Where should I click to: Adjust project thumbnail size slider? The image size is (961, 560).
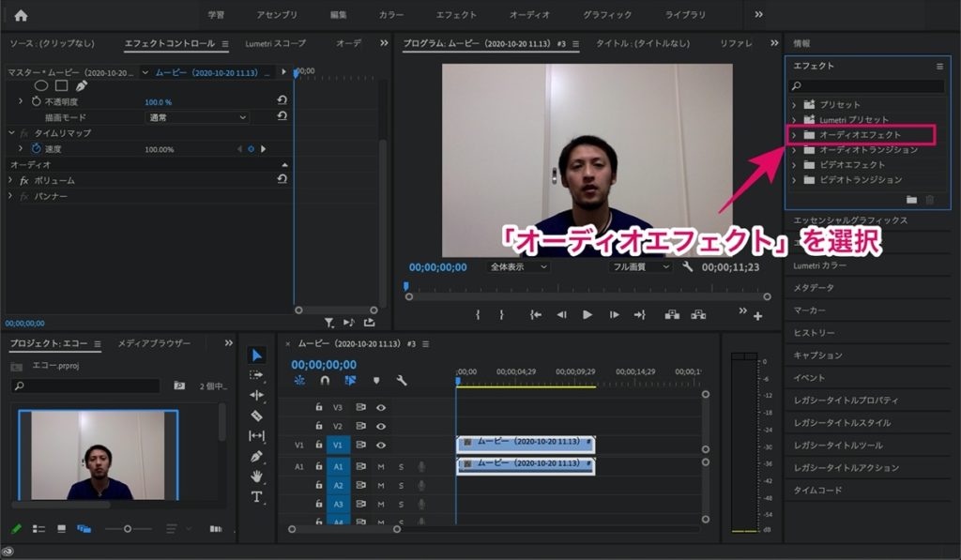128,529
